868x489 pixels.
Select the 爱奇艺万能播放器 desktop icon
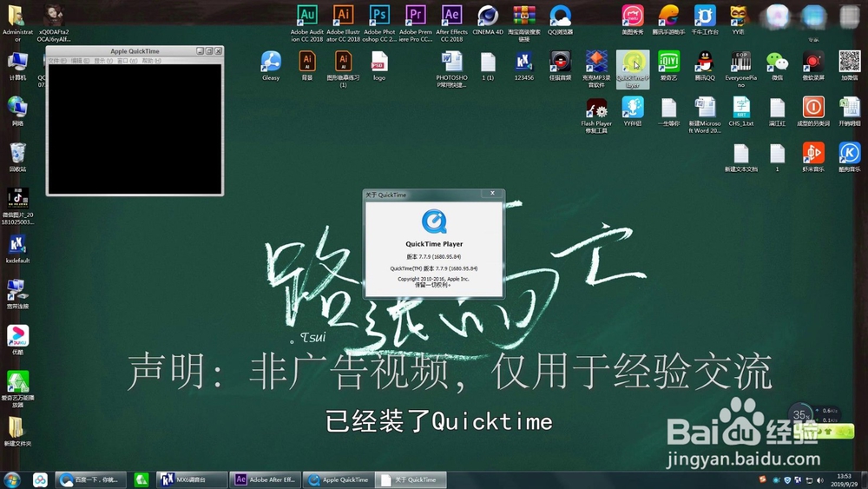tap(17, 389)
